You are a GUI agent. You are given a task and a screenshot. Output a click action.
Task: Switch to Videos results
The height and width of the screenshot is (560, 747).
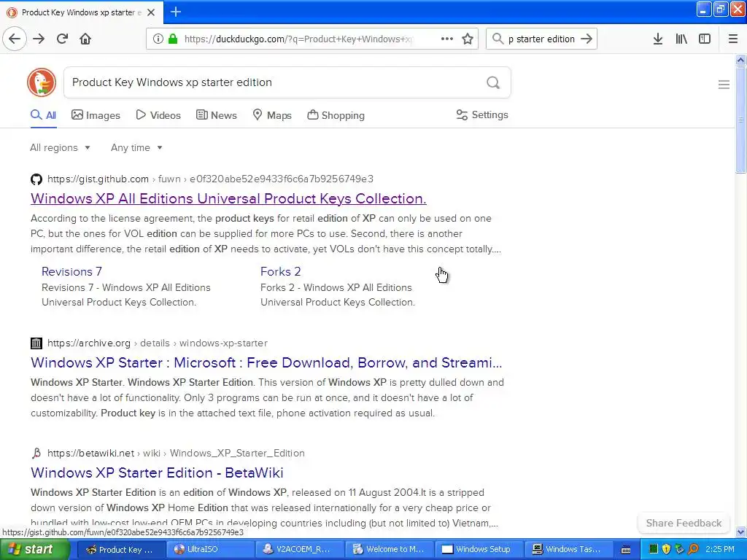coord(158,115)
